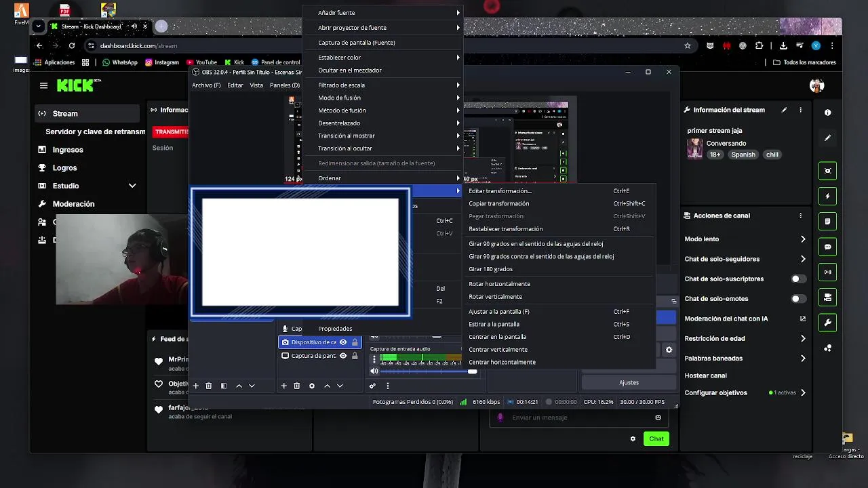The width and height of the screenshot is (868, 488).
Task: Toggle lock on Dispositivo de captura source
Action: coord(354,342)
